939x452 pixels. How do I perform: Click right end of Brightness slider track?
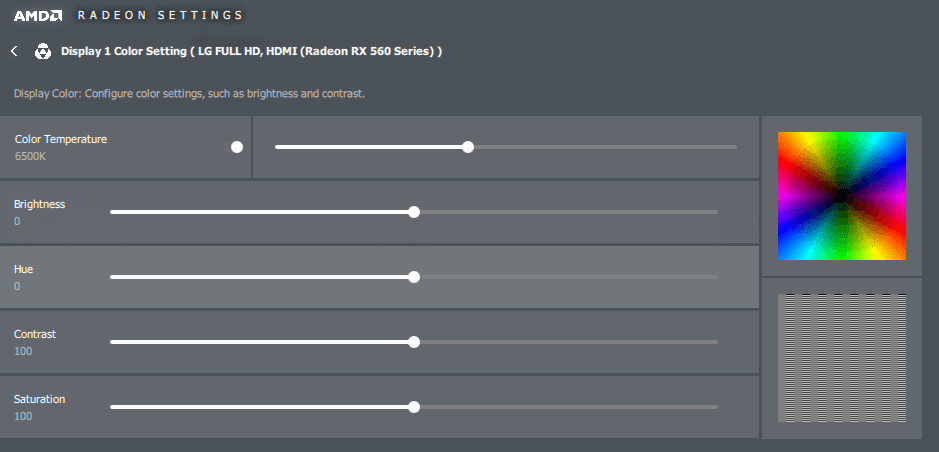pyautogui.click(x=715, y=212)
